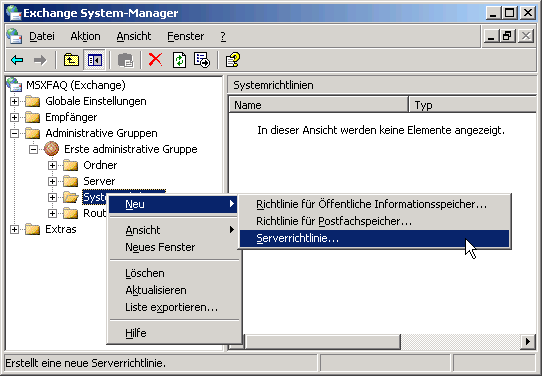Minimize the Exchange System-Manager window
The image size is (542, 376).
[493, 13]
